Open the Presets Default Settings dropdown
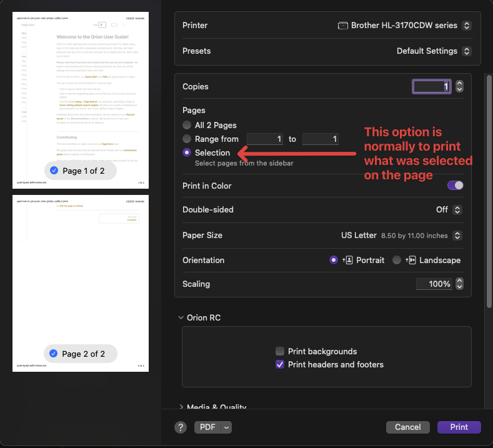This screenshot has height=448, width=493. (434, 51)
